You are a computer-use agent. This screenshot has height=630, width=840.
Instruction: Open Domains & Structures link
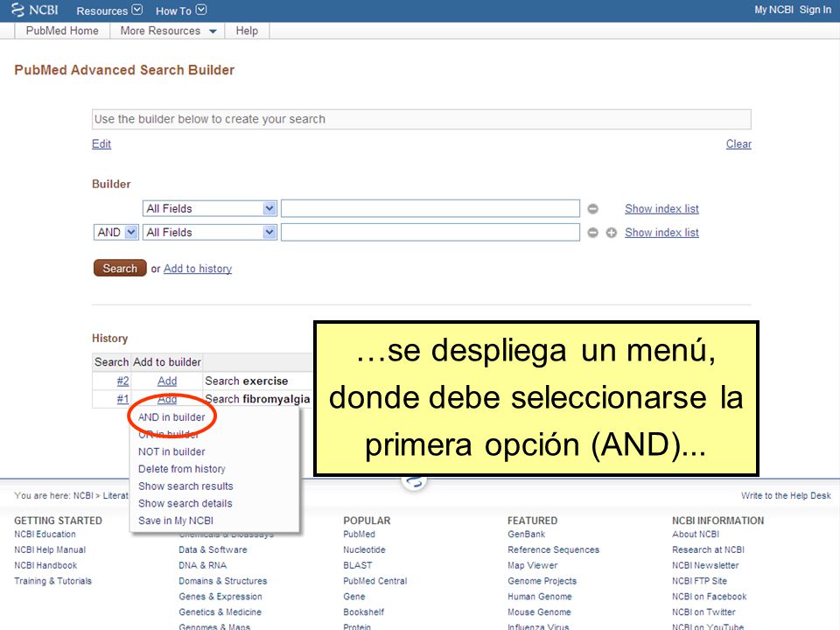(223, 581)
